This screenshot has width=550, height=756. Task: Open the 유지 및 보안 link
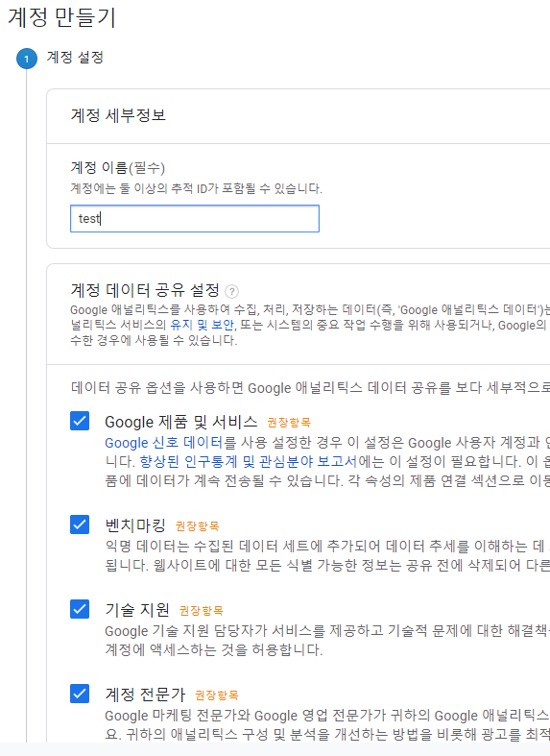[203, 325]
